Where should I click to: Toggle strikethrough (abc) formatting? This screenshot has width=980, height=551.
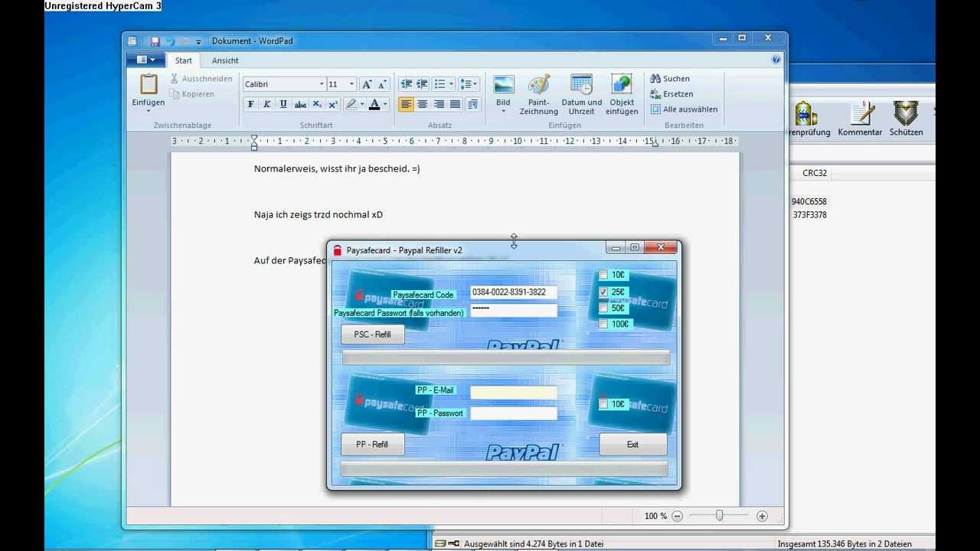coord(300,104)
